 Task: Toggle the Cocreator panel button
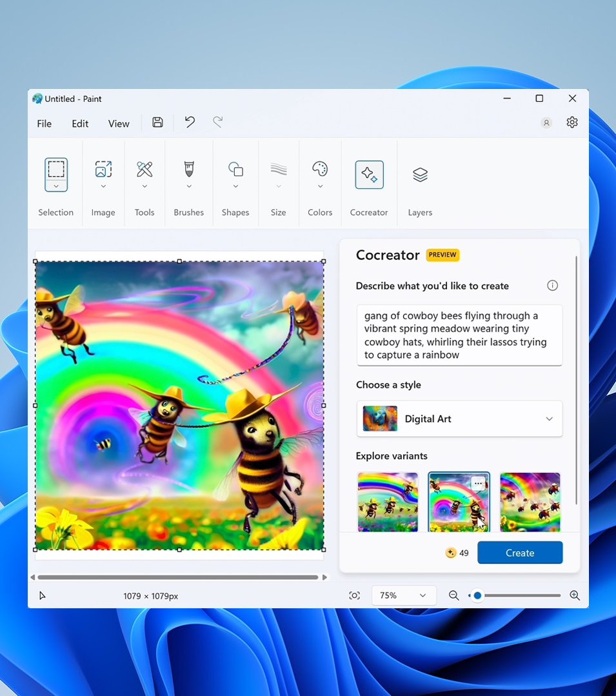[369, 174]
